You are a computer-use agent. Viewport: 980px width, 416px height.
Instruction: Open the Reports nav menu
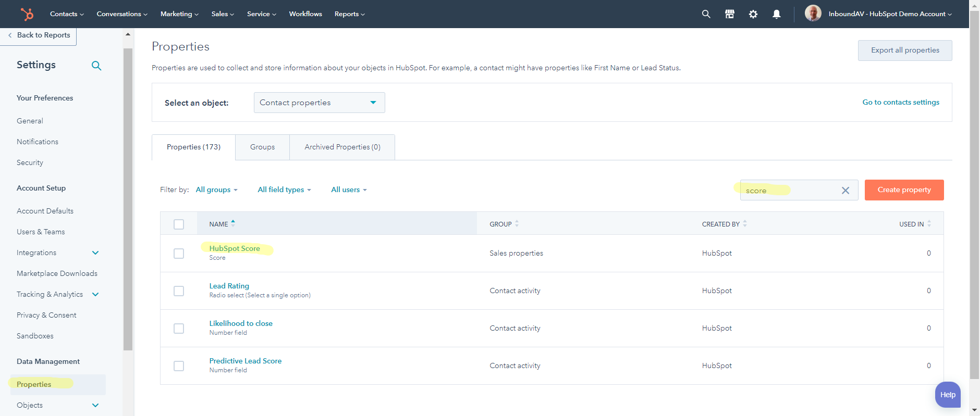(x=350, y=14)
